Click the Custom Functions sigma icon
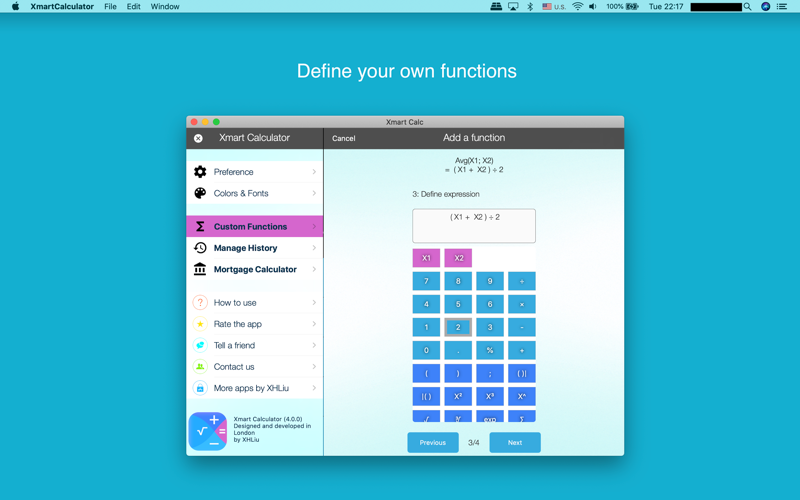800x500 pixels. click(x=200, y=227)
